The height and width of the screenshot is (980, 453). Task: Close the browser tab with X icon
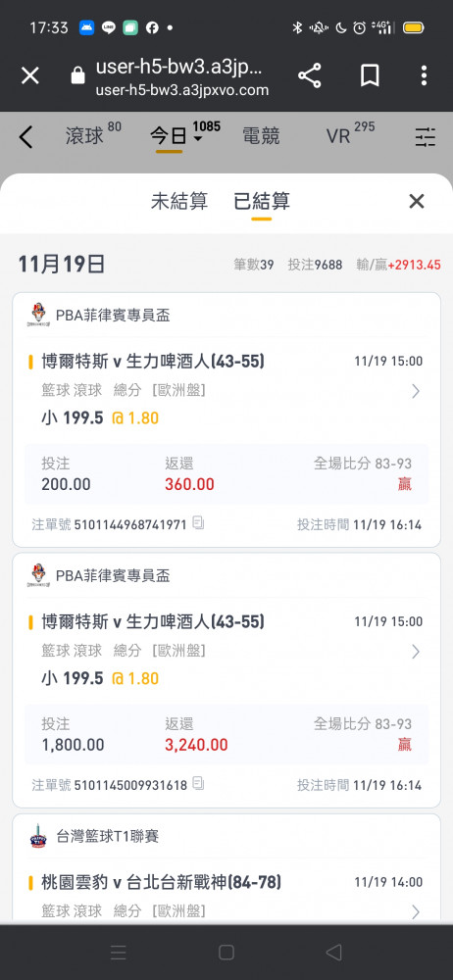click(x=30, y=76)
